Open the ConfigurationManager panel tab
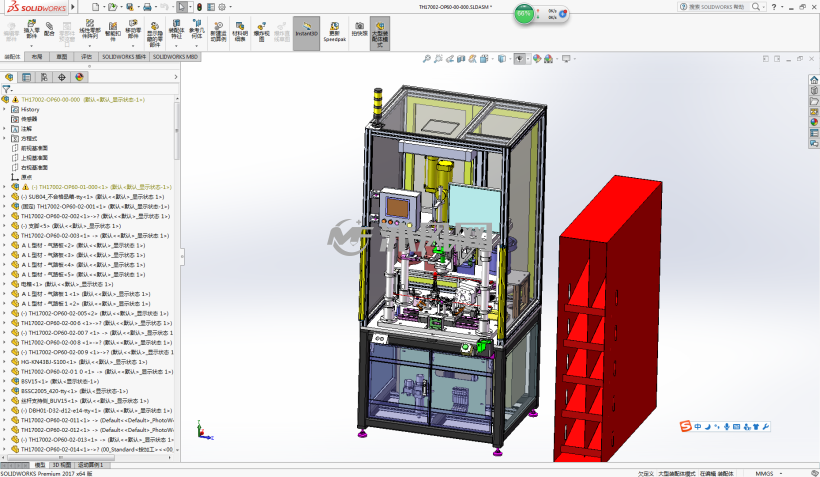This screenshot has height=477, width=820. pos(44,77)
